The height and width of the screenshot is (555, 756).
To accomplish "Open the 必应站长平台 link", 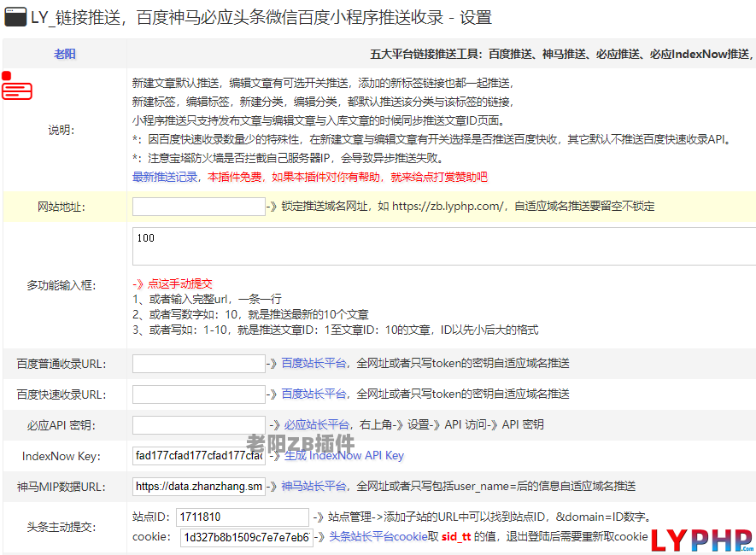I will [x=316, y=424].
